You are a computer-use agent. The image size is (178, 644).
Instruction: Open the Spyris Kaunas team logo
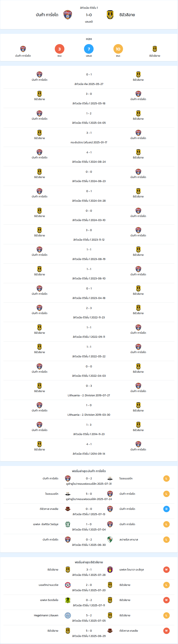110,539
